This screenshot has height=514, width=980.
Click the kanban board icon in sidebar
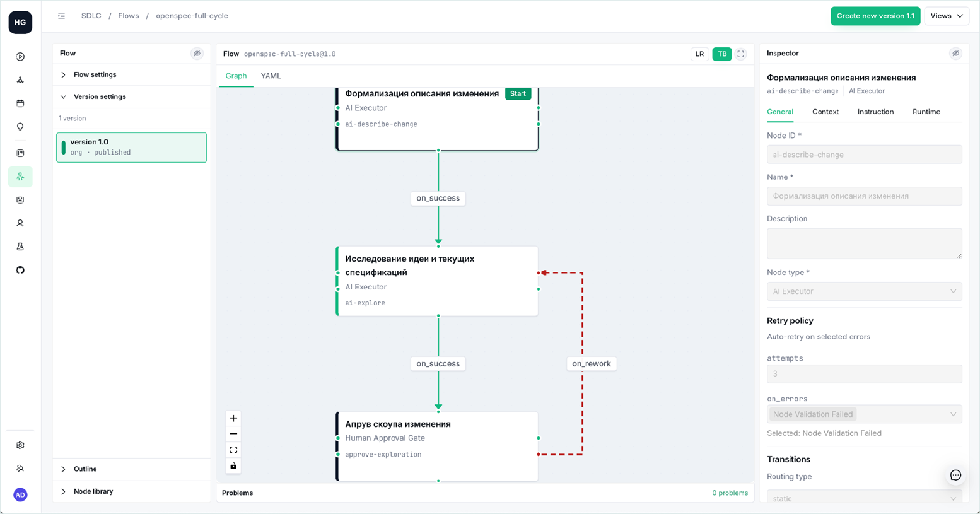click(x=20, y=153)
